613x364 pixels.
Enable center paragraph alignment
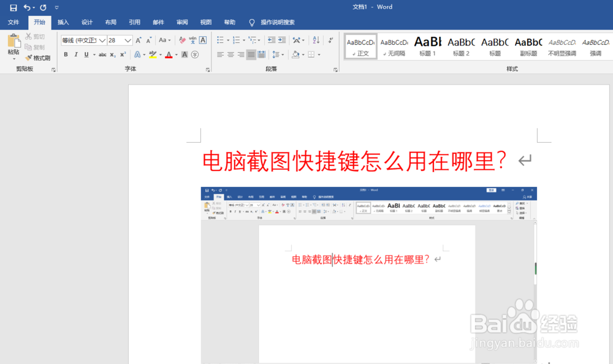pyautogui.click(x=230, y=55)
